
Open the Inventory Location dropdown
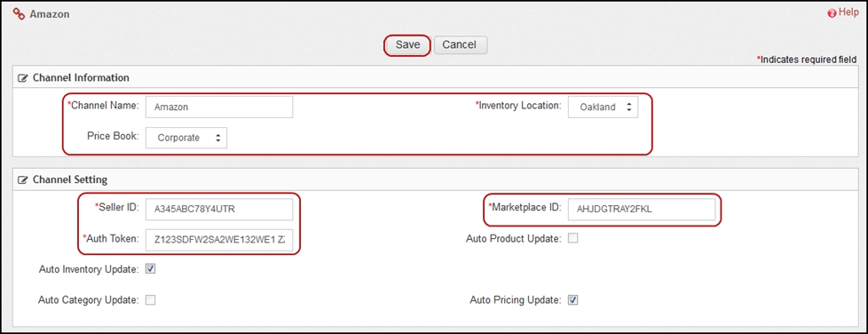603,107
